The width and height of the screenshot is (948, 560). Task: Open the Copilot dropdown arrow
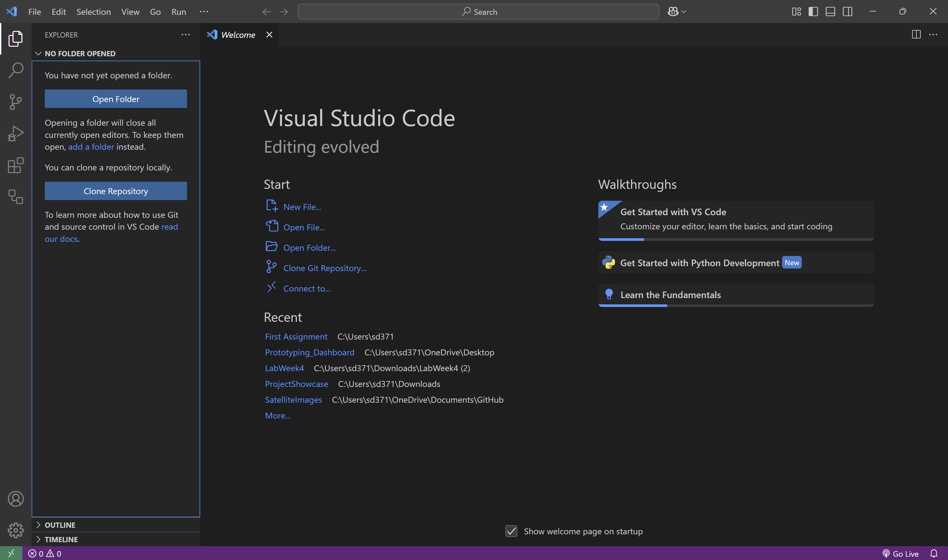[684, 12]
